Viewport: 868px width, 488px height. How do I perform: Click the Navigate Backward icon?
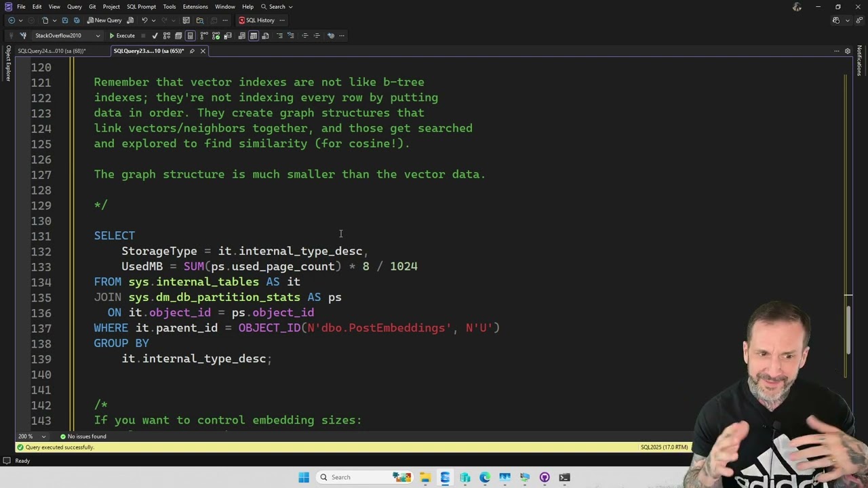coord(12,20)
